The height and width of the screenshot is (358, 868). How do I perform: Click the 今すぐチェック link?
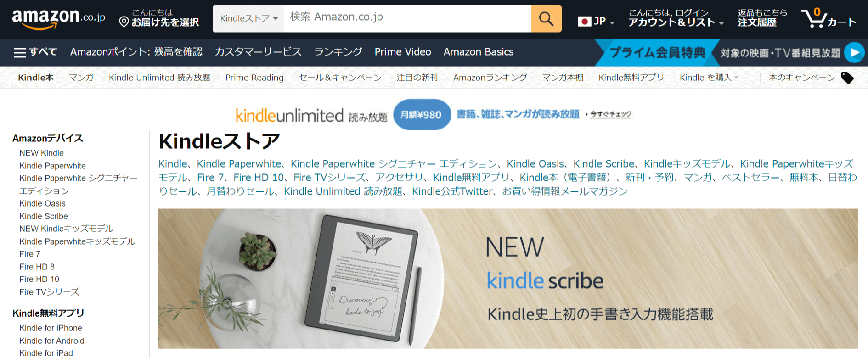(610, 114)
